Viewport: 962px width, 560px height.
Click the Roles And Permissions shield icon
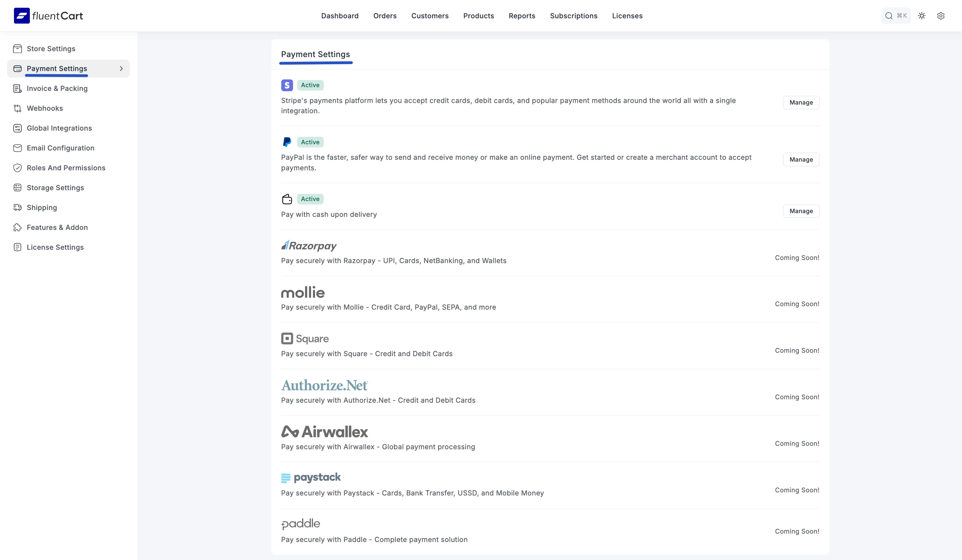[x=18, y=168]
